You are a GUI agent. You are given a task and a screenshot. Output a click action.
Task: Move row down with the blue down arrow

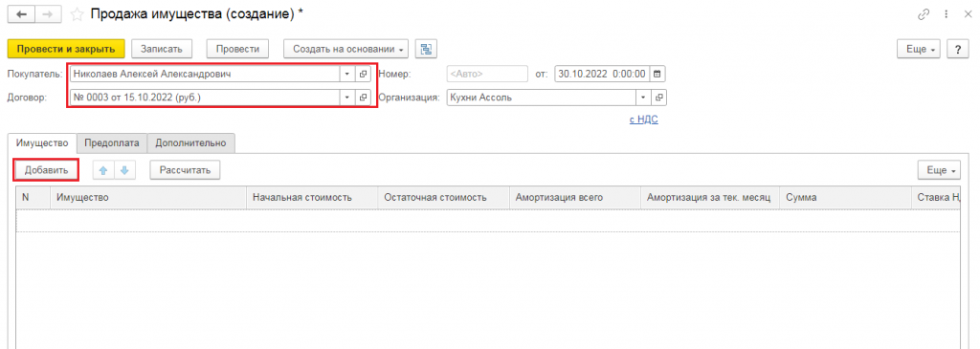point(124,170)
